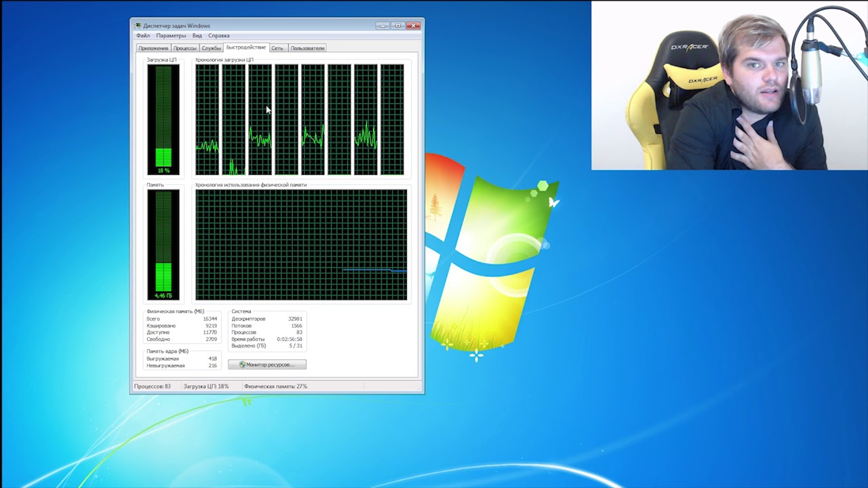Open the Вид menu
Screen dimensions: 868x488
197,35
